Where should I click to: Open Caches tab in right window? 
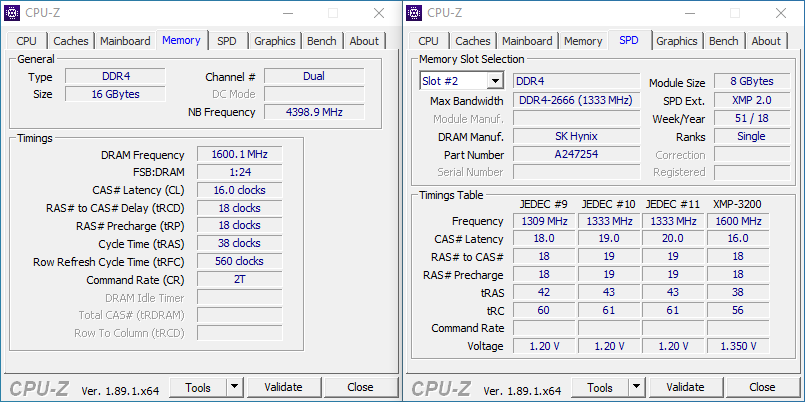click(x=473, y=41)
